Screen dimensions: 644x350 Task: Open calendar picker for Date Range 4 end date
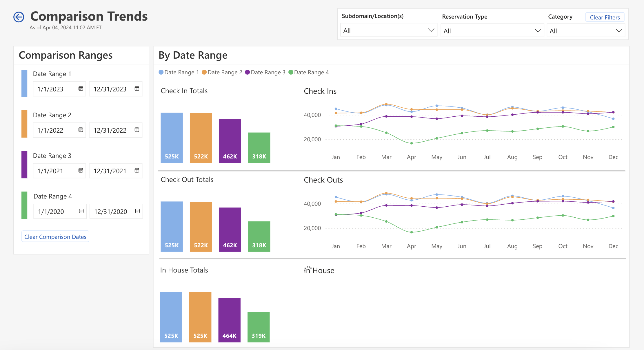tap(137, 211)
